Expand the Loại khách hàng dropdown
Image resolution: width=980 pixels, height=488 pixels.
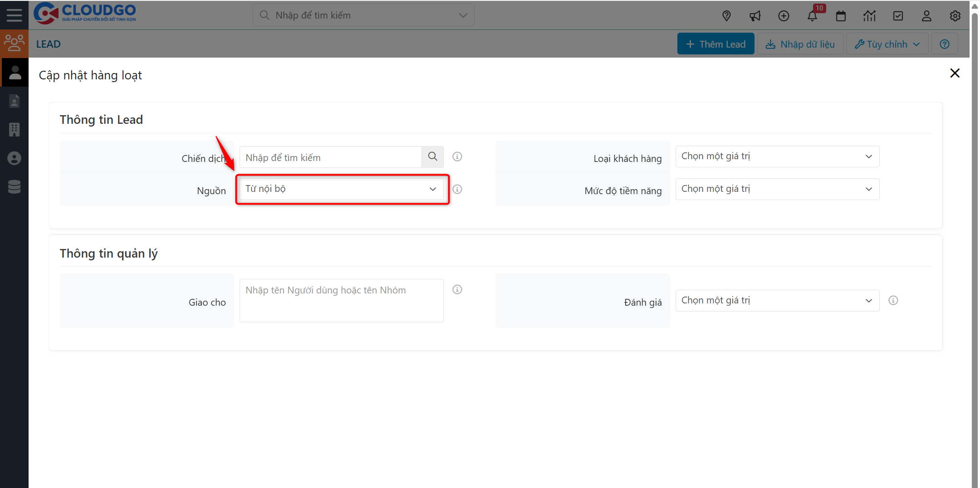[x=777, y=156]
